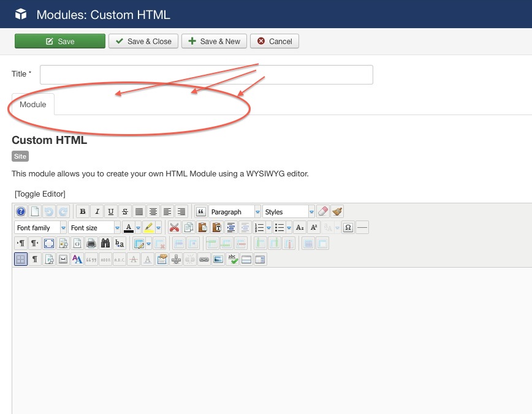
Task: Paste from clipboard
Action: click(x=203, y=227)
